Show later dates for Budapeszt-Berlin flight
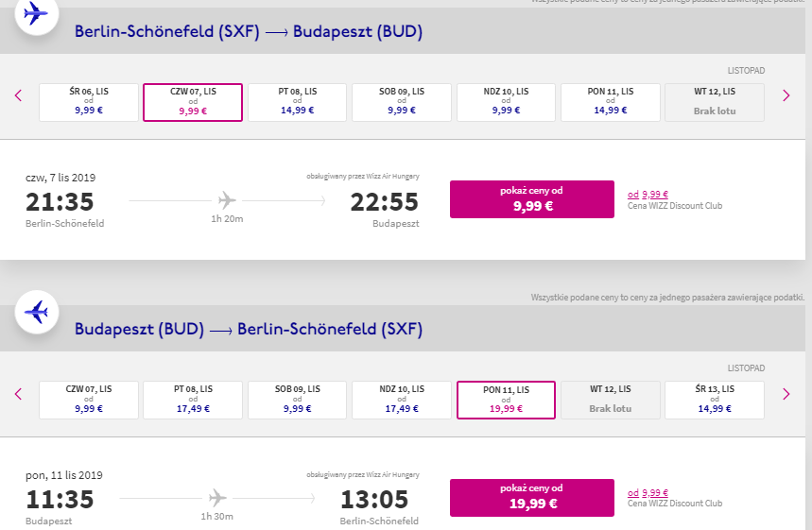 point(786,394)
